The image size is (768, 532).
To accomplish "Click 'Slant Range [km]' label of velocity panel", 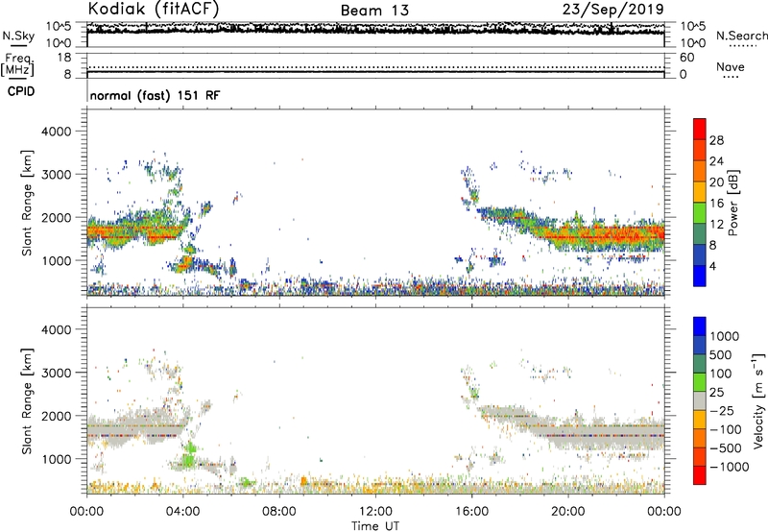I will tap(27, 401).
